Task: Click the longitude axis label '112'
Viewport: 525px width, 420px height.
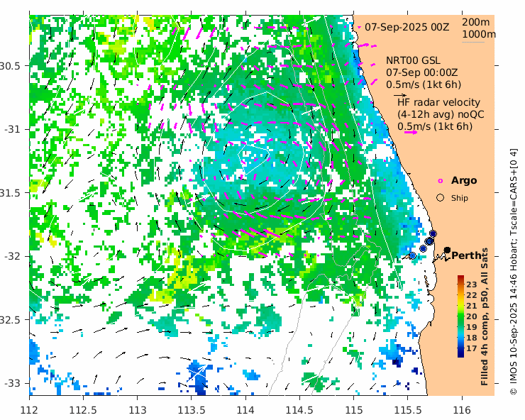Action: pyautogui.click(x=30, y=410)
